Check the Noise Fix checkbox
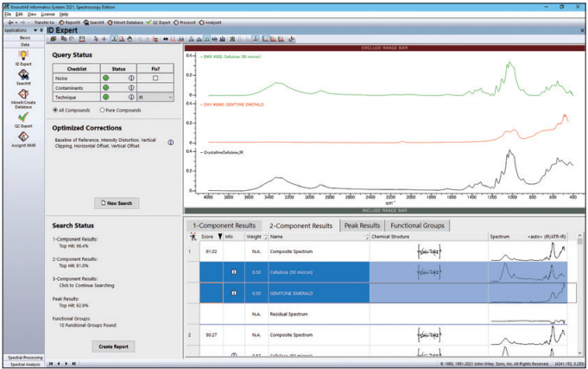Viewport: 588px width, 369px height. click(155, 79)
